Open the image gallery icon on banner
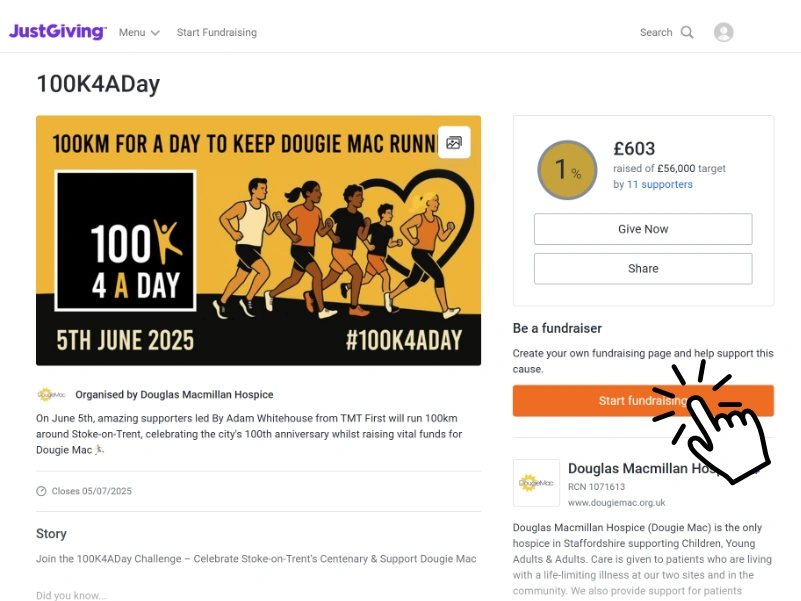 (454, 142)
